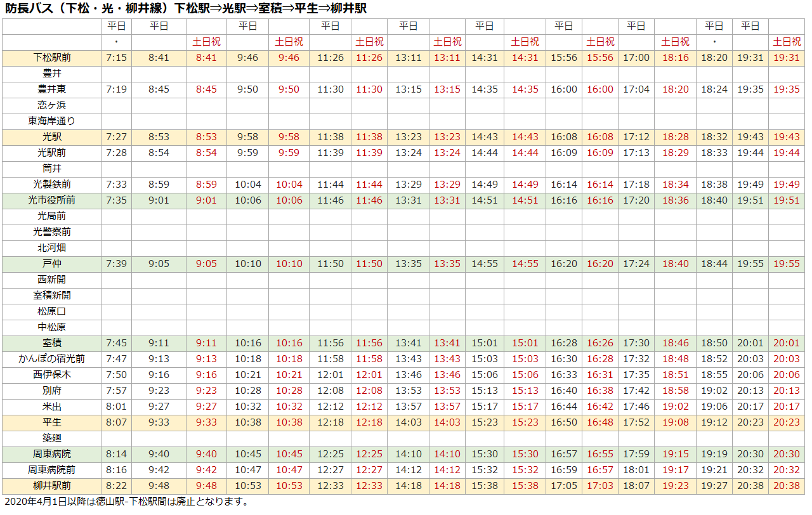Click the 17:05 arrival at 柳井駅前

point(564,486)
